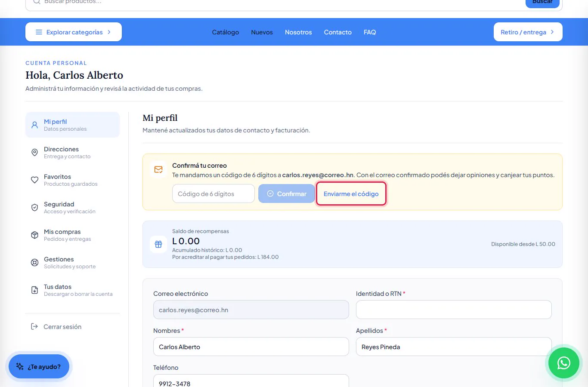Click the Acumulado histórico: L 0.00 line

point(207,250)
